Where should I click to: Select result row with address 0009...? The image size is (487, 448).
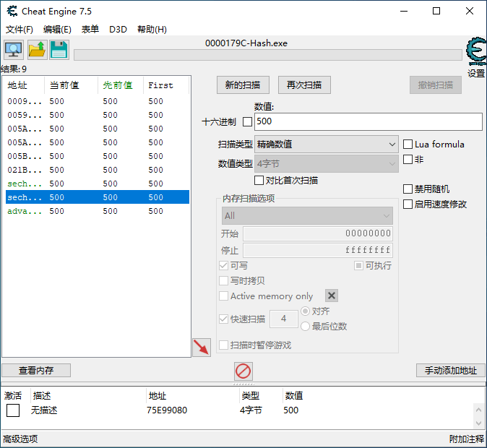(x=98, y=101)
